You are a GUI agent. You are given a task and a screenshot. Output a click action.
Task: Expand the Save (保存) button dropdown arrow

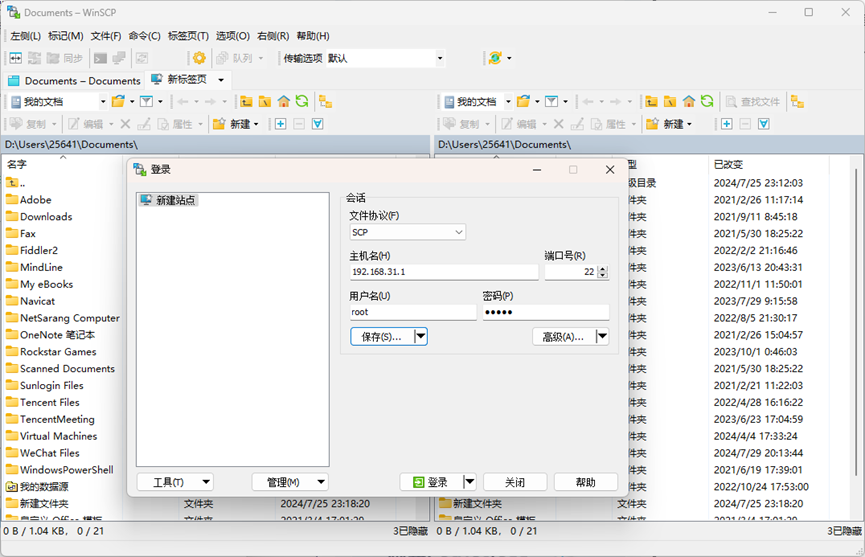421,337
